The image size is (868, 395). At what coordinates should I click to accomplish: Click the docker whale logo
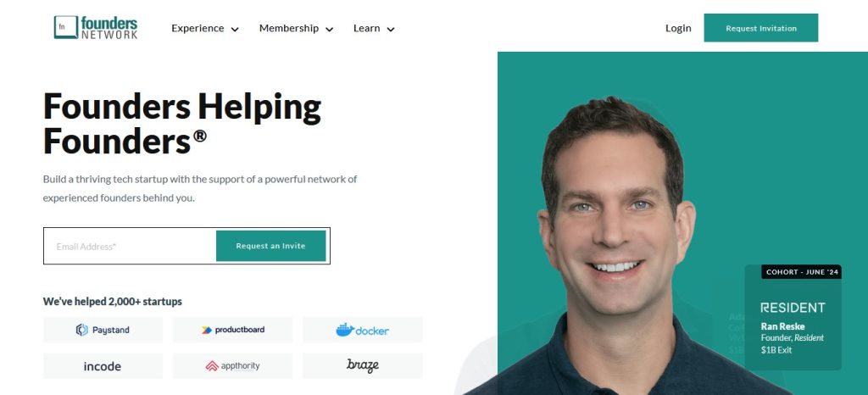(345, 330)
